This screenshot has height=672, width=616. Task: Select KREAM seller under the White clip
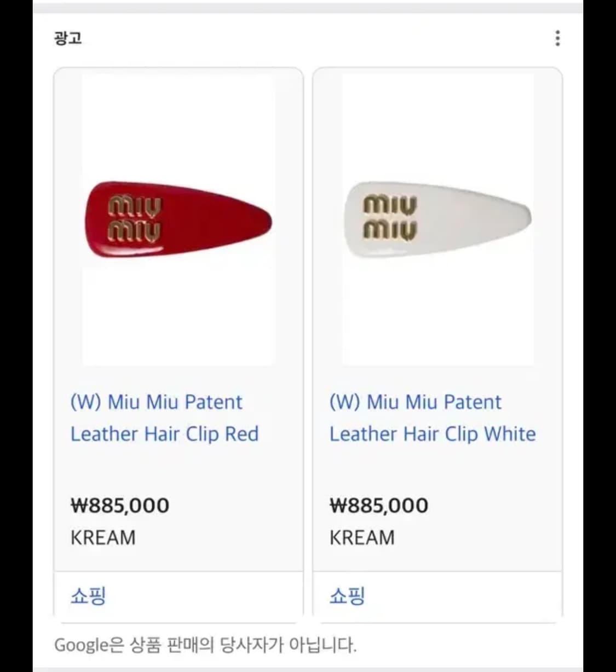[362, 537]
